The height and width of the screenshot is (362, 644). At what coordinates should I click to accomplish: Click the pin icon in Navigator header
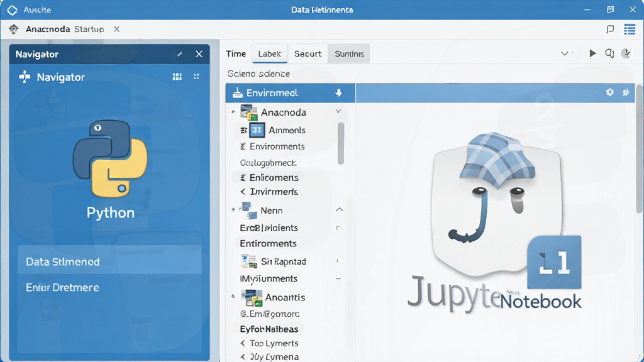[180, 54]
